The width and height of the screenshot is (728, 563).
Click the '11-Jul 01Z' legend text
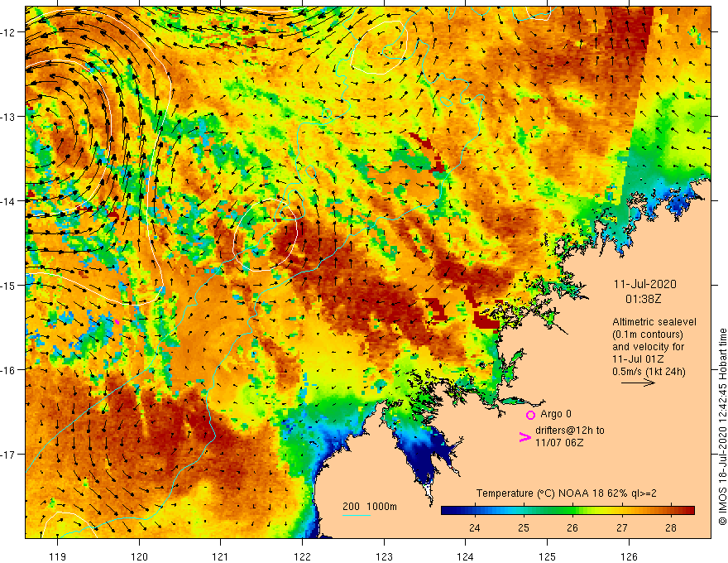pos(638,359)
